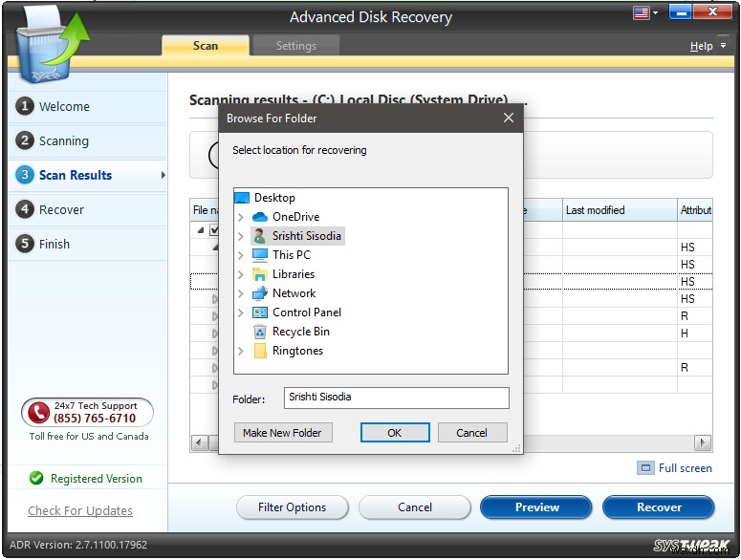Click Make New Folder button
This screenshot has width=741, height=560.
click(283, 433)
